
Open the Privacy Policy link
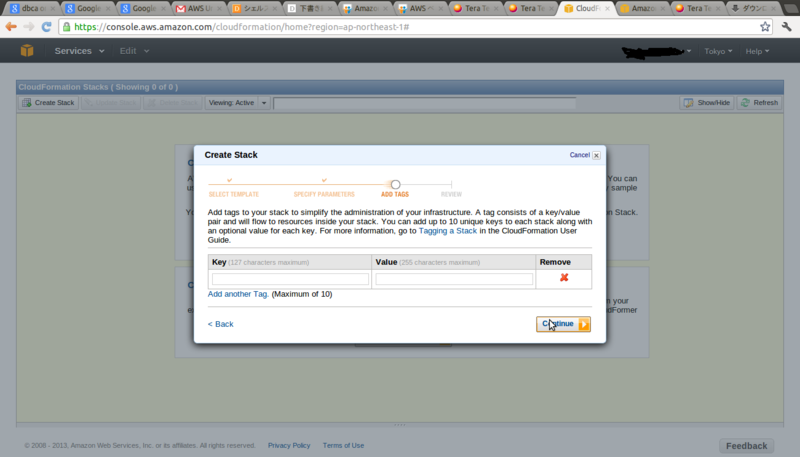click(x=289, y=445)
